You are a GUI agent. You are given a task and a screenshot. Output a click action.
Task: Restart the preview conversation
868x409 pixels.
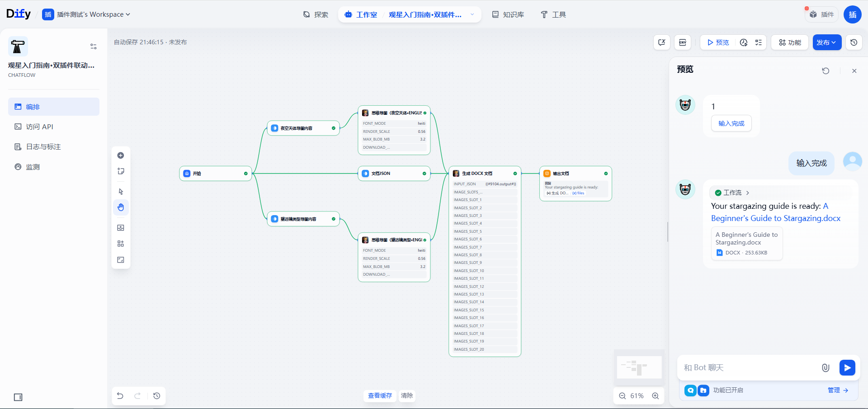[x=826, y=71]
